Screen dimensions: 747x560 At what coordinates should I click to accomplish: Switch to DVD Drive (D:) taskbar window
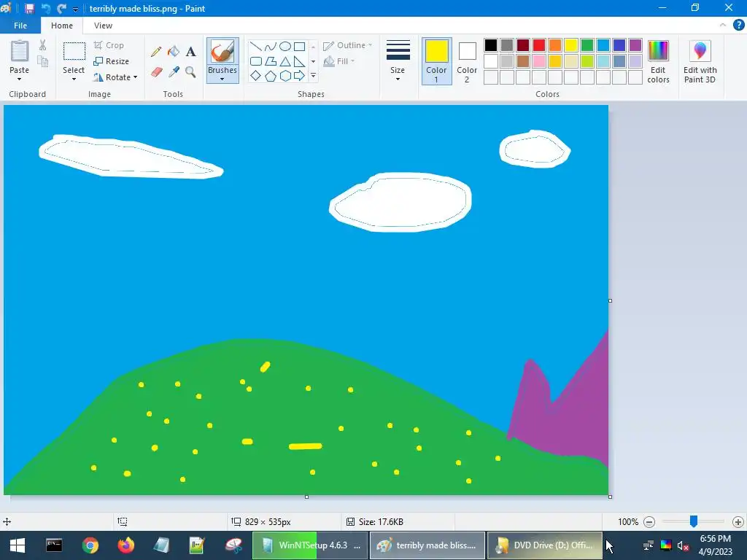pyautogui.click(x=545, y=545)
